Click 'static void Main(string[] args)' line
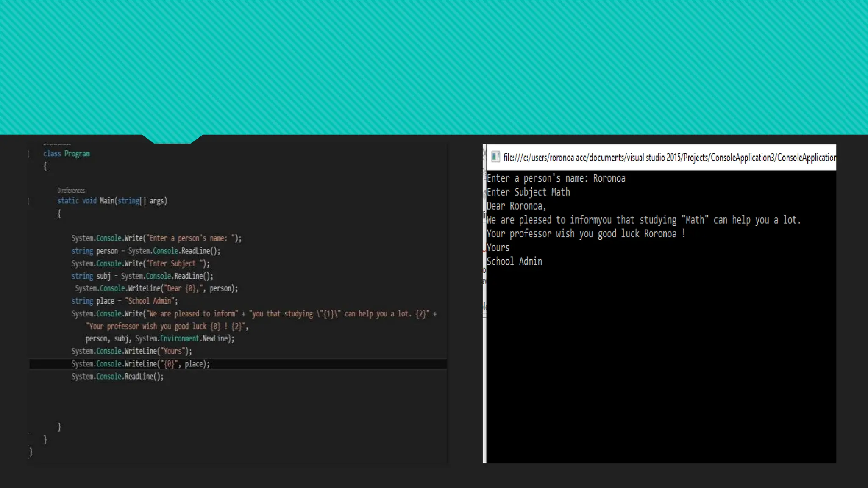The height and width of the screenshot is (488, 868). coord(112,201)
